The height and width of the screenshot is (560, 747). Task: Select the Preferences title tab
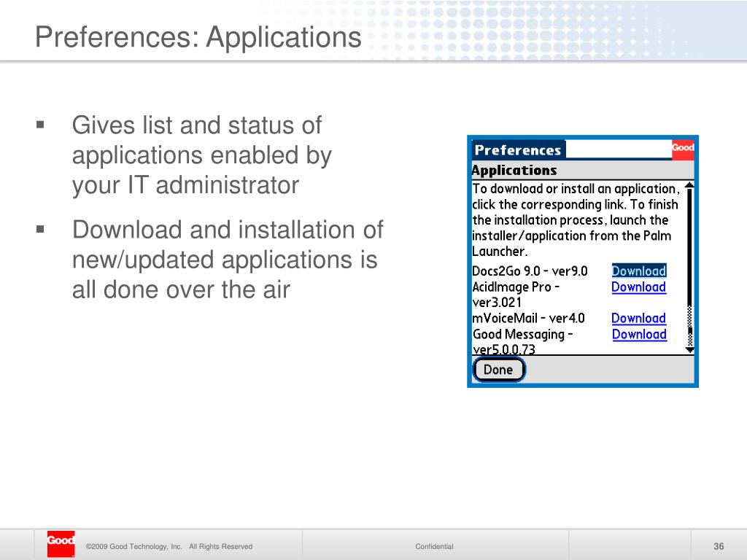click(x=519, y=150)
